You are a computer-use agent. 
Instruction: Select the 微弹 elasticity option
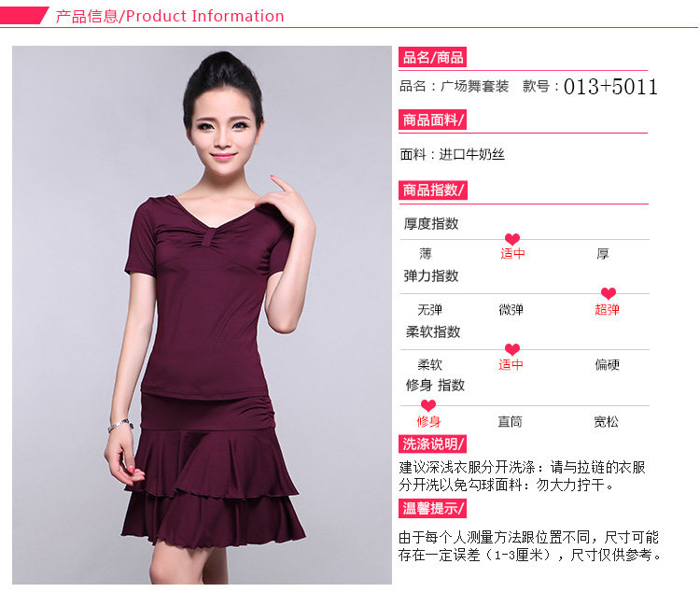pos(511,309)
